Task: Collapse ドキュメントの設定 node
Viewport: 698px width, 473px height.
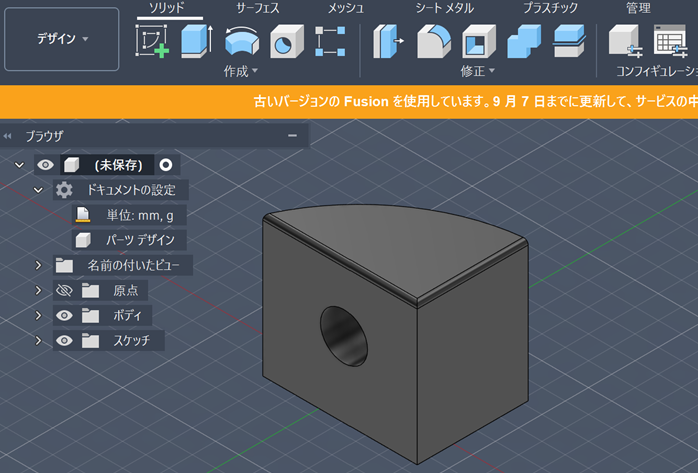Action: (x=38, y=190)
